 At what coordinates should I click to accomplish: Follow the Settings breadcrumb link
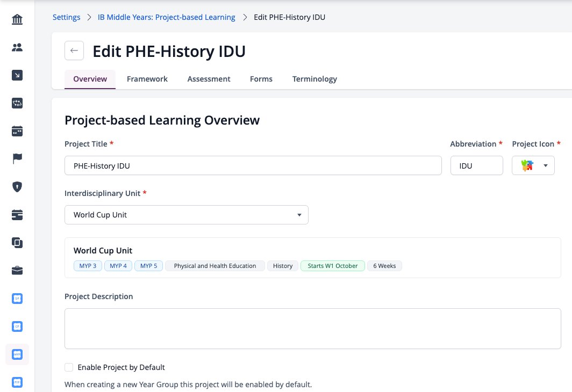tap(67, 17)
